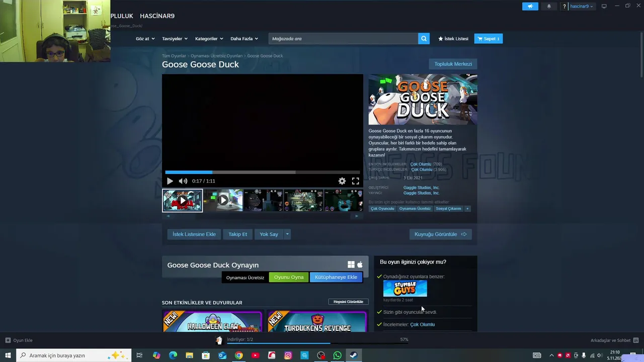The image size is (644, 362).
Task: Open the Topluluk Merkezi button
Action: tap(453, 64)
